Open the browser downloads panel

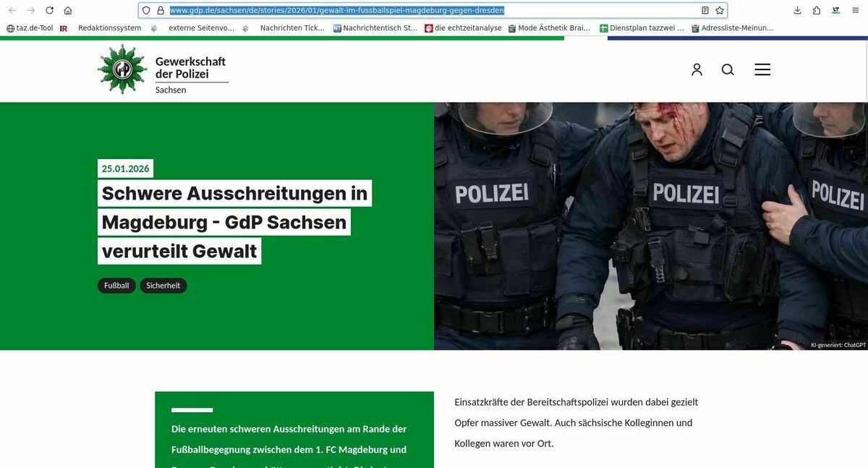pyautogui.click(x=797, y=10)
